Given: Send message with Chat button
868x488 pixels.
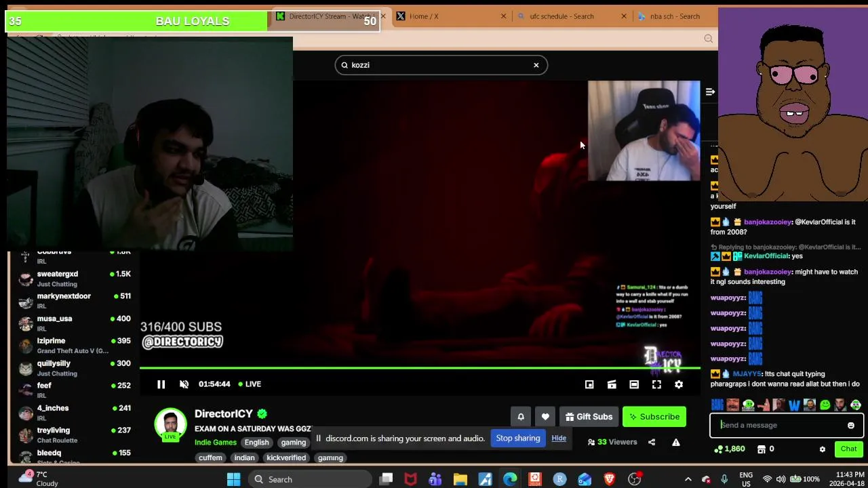Looking at the screenshot, I should coord(848,449).
